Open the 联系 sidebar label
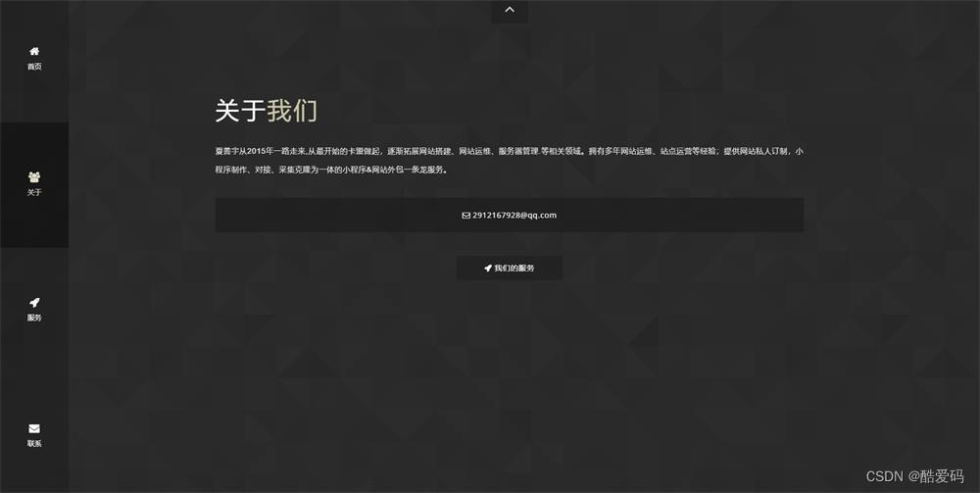Image resolution: width=980 pixels, height=493 pixels. (x=34, y=444)
